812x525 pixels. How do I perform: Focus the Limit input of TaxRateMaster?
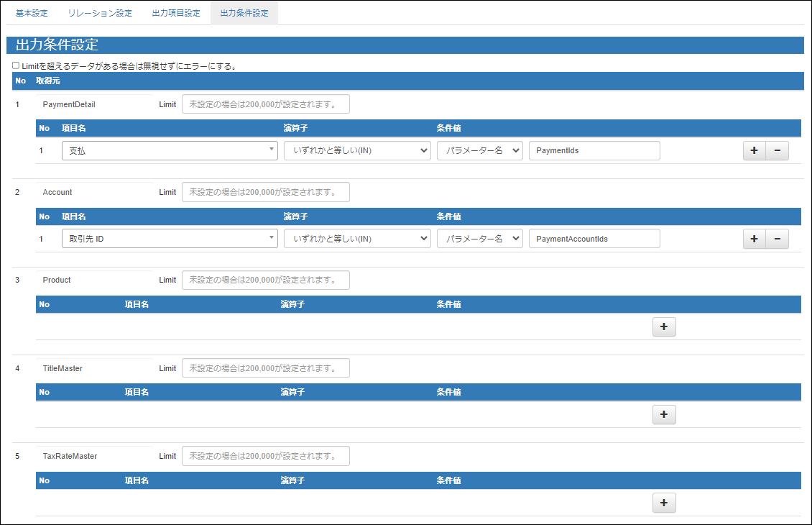pos(266,455)
